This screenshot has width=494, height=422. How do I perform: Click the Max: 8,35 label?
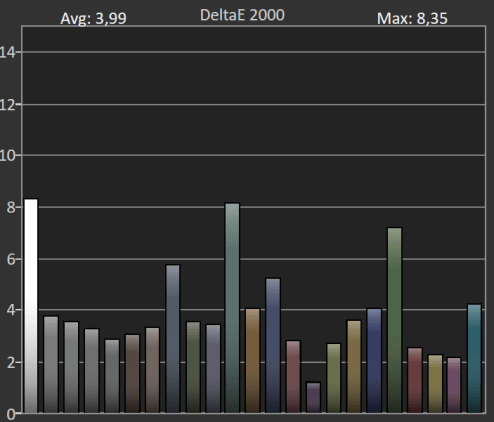click(x=412, y=18)
